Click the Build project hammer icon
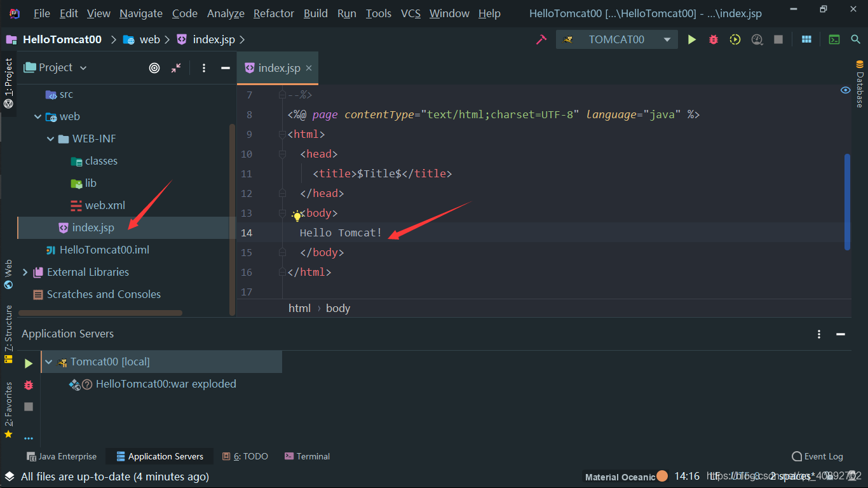Screen dimensions: 868x488 click(x=541, y=39)
